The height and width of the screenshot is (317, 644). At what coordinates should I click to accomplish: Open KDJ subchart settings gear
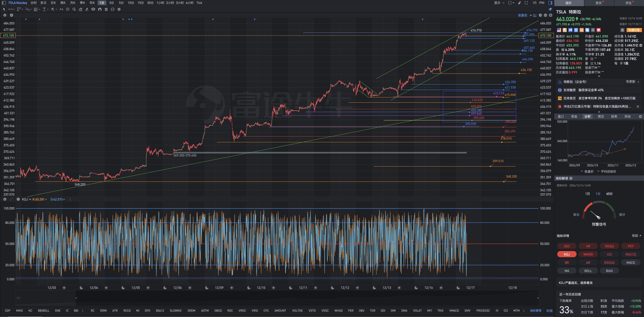5,199
